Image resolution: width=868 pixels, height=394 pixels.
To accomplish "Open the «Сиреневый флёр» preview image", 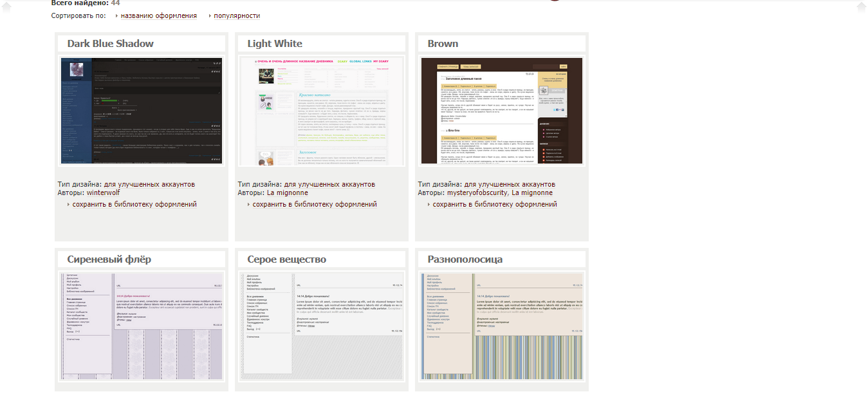I will click(141, 325).
